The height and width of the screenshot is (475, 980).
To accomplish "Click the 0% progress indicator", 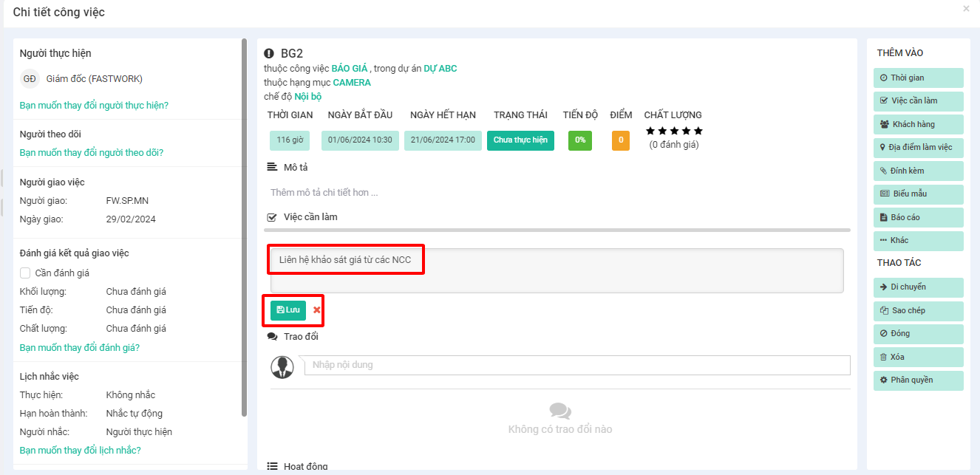I will coord(580,140).
